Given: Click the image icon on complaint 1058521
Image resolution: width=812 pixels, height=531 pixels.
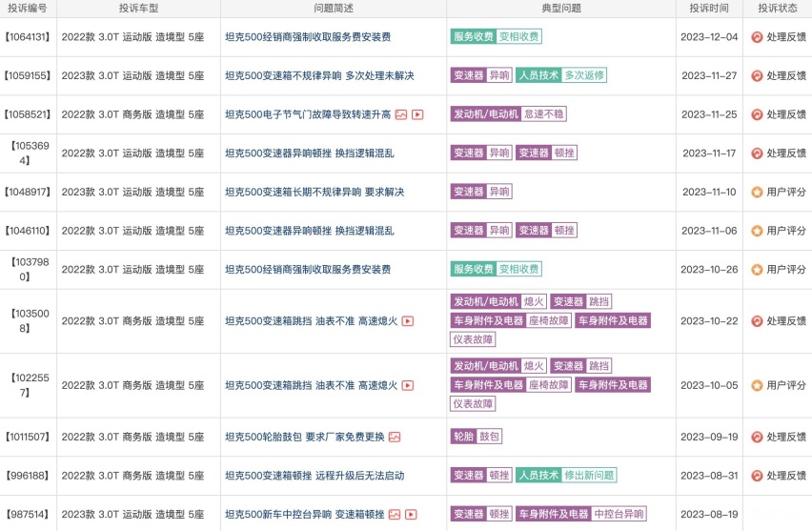Looking at the screenshot, I should 401,114.
